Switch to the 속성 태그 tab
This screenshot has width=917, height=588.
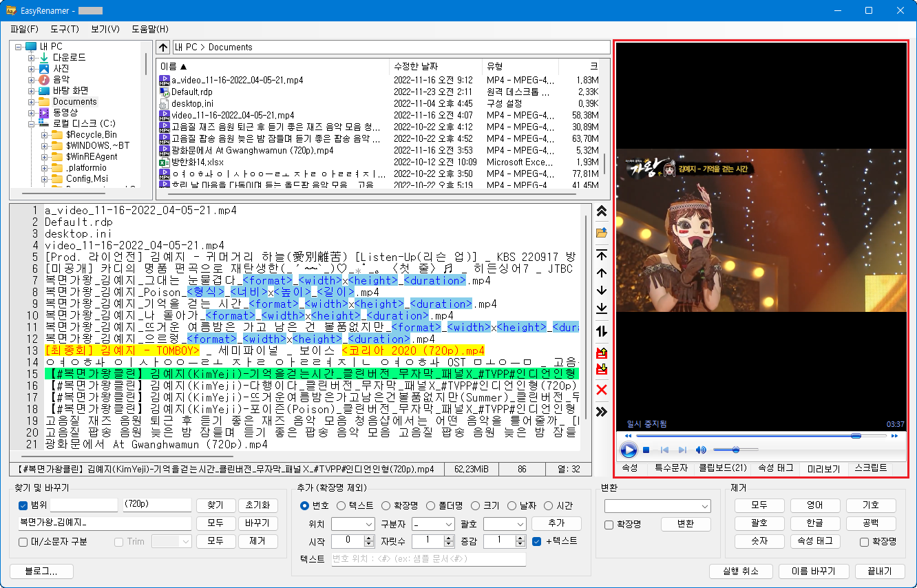pos(776,468)
